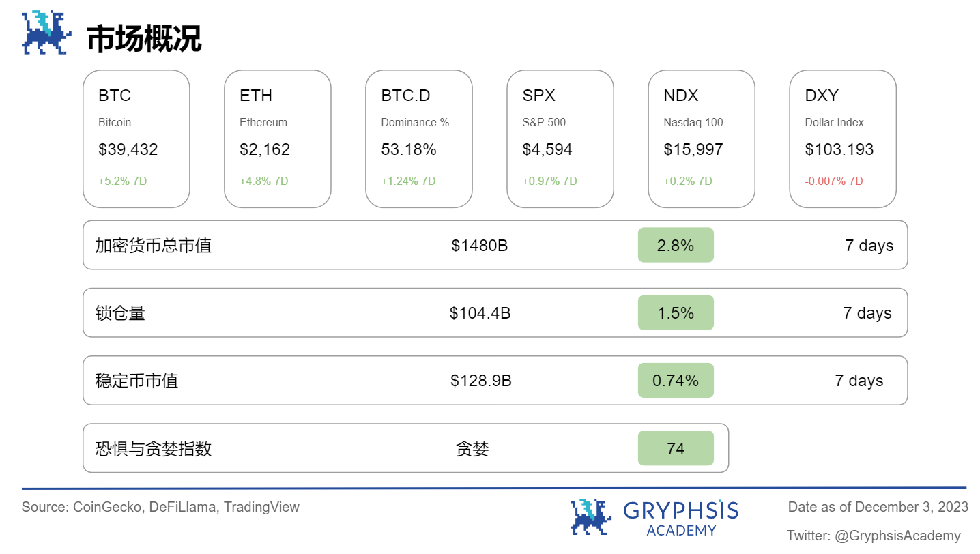Viewport: 980px width, 554px height.
Task: Click the 市场概况 page title
Action: click(144, 40)
